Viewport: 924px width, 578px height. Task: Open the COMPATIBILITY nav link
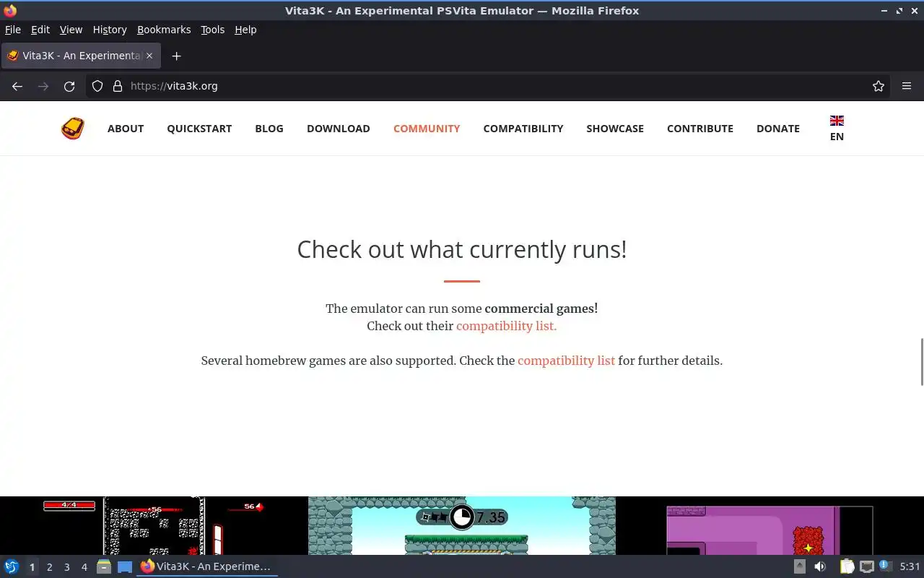[x=523, y=129]
